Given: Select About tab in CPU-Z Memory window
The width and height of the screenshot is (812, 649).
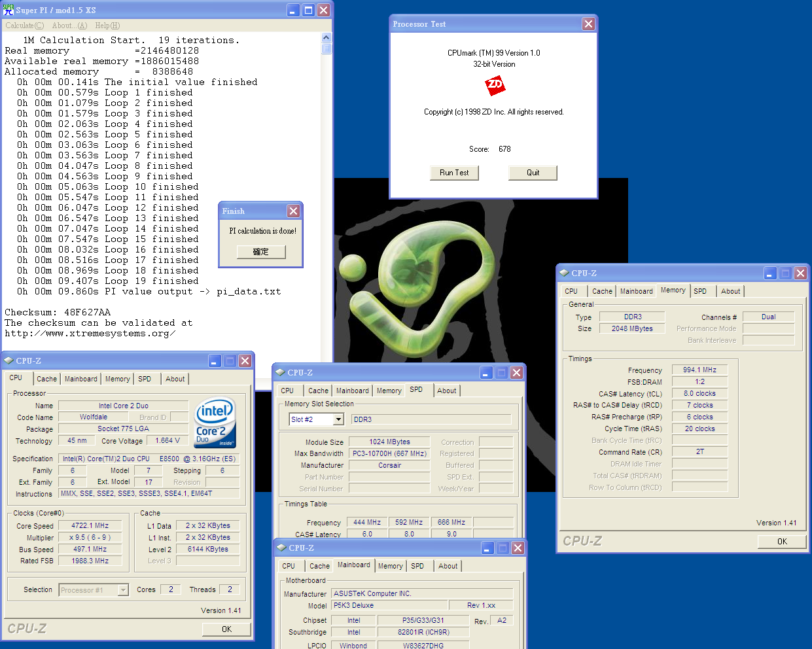Looking at the screenshot, I should tap(730, 291).
